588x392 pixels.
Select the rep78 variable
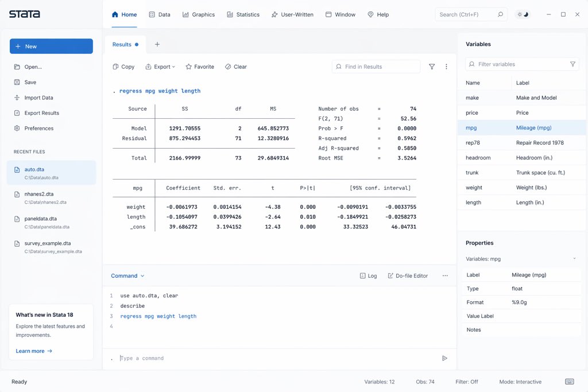(522, 143)
